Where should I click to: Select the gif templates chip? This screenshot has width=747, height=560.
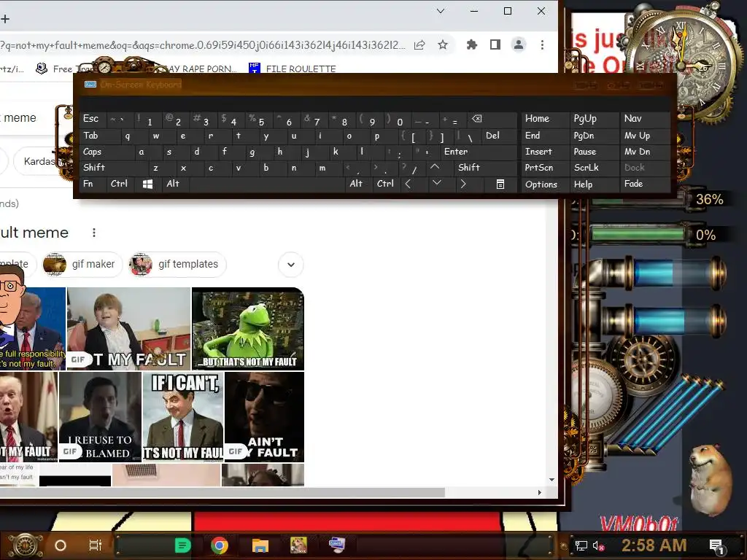coord(177,264)
